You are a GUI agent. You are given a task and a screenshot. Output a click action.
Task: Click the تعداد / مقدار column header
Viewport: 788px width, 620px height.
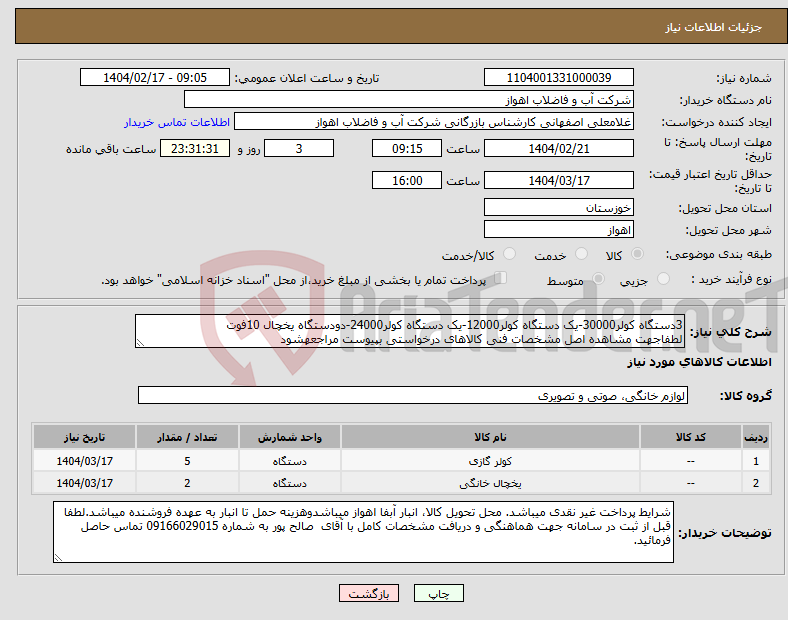[x=187, y=437]
